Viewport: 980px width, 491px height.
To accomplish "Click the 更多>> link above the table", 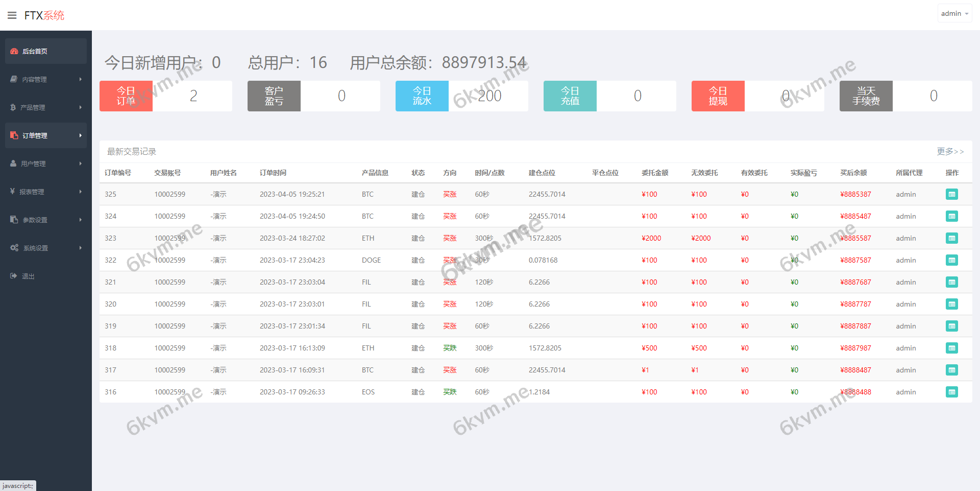I will [x=950, y=151].
